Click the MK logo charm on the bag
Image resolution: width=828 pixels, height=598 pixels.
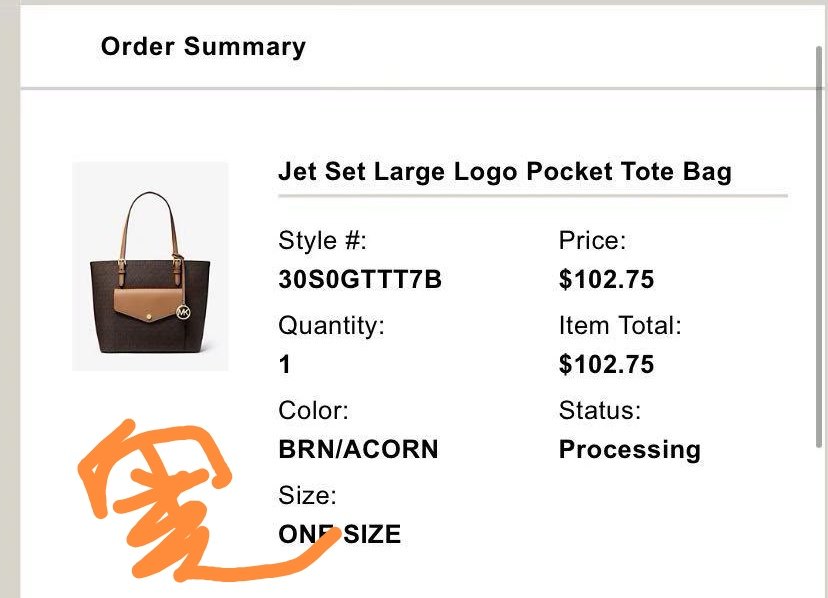click(x=183, y=312)
